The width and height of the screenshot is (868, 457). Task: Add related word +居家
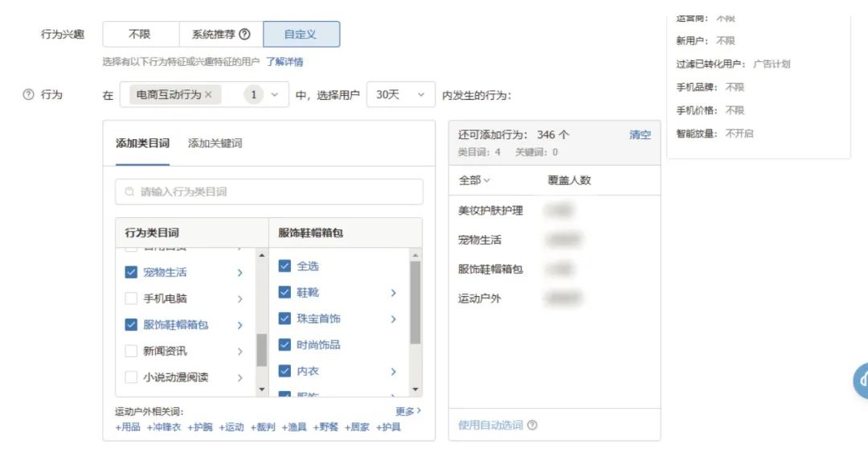[357, 427]
